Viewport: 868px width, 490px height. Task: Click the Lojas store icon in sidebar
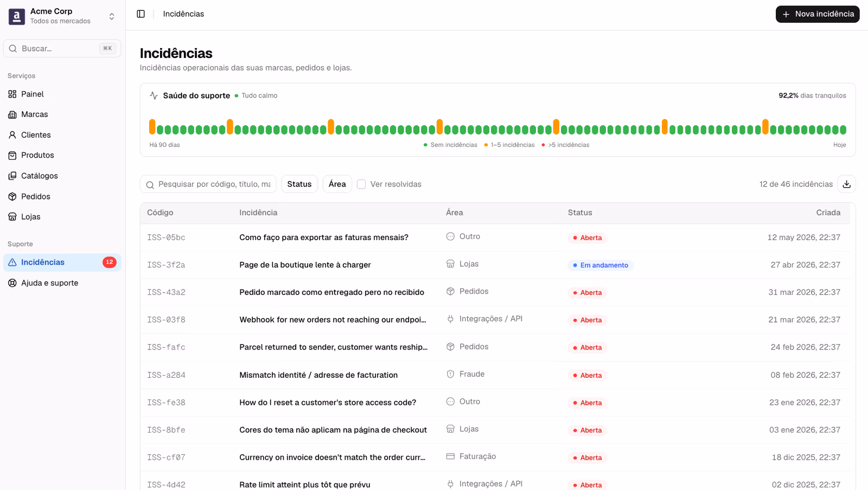(x=12, y=217)
